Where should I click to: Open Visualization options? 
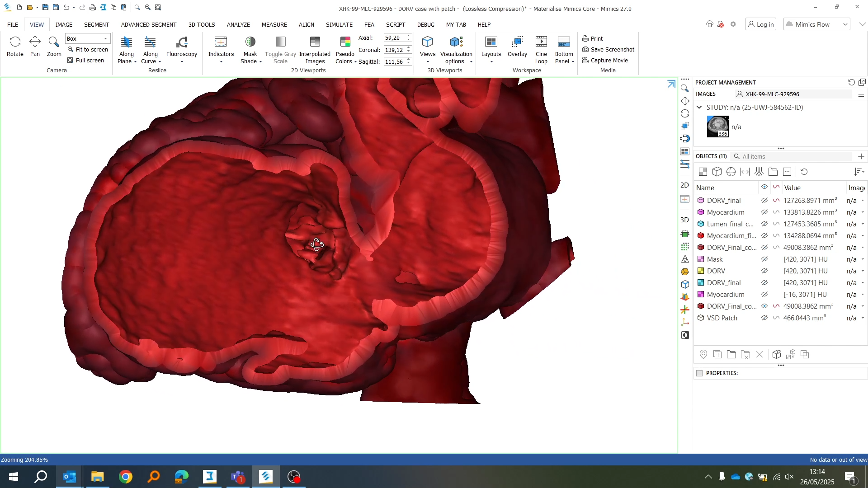456,50
